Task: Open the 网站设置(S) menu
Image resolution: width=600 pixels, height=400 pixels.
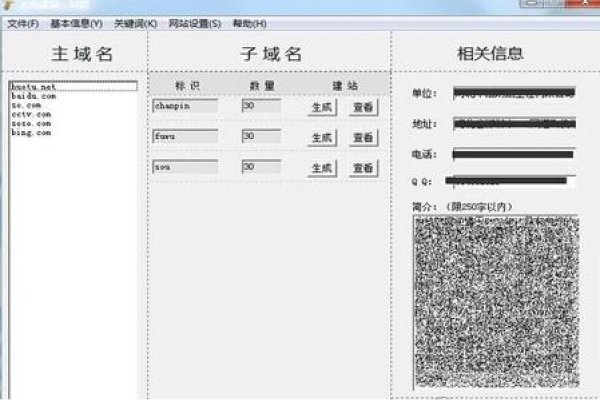Action: coord(195,23)
